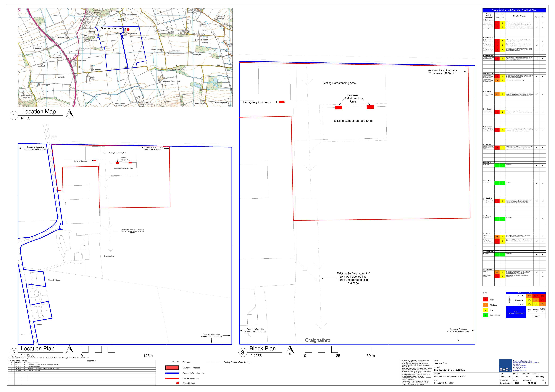Select revision E row 'Generator indicated'
The image size is (555, 392).
click(x=82, y=370)
